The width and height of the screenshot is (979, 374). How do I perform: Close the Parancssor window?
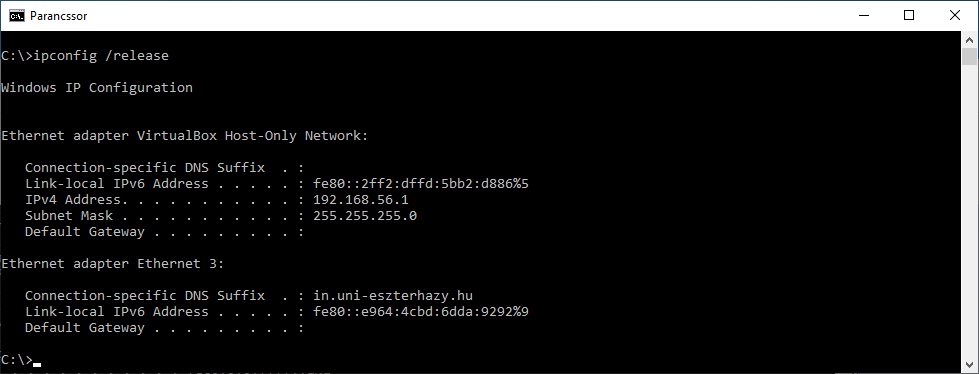click(x=955, y=16)
